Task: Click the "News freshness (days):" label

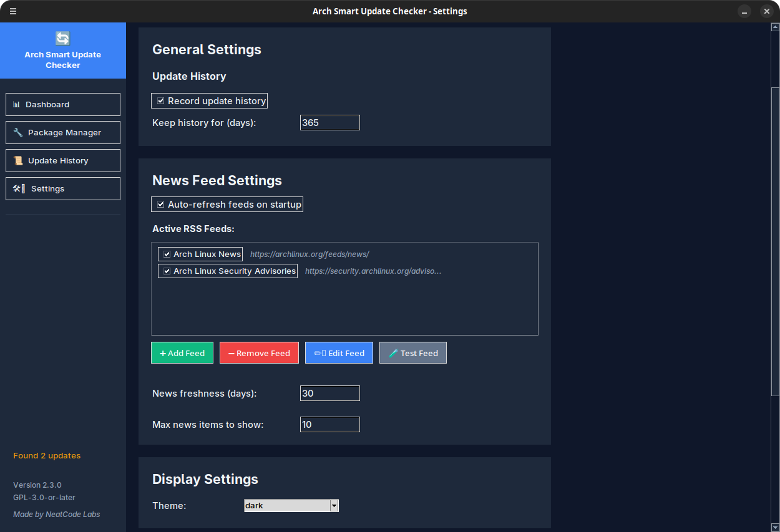Action: point(205,394)
